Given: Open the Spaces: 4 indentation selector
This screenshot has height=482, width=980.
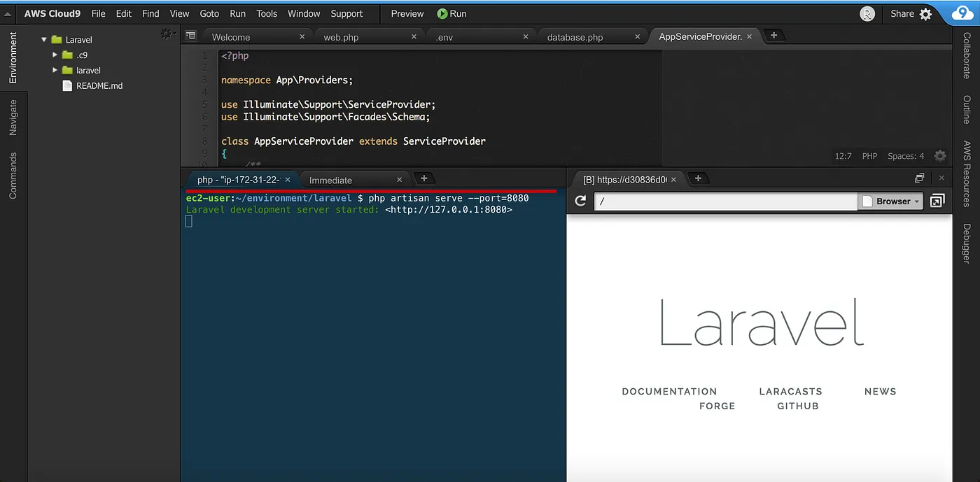Looking at the screenshot, I should click(x=906, y=156).
